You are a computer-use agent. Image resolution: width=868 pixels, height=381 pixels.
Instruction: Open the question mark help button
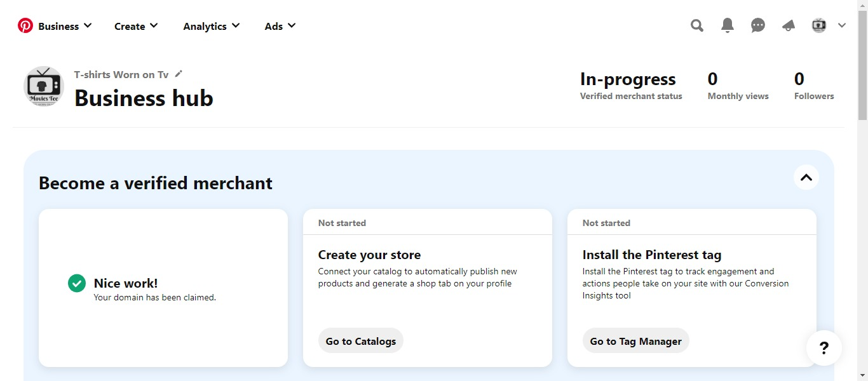[x=824, y=347]
